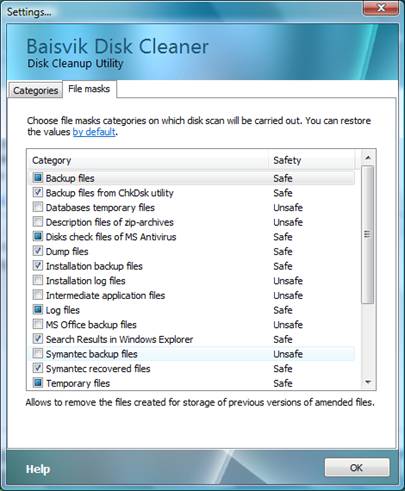Click 'Unsafe' value for Databases temporary files
The height and width of the screenshot is (491, 405).
click(288, 207)
